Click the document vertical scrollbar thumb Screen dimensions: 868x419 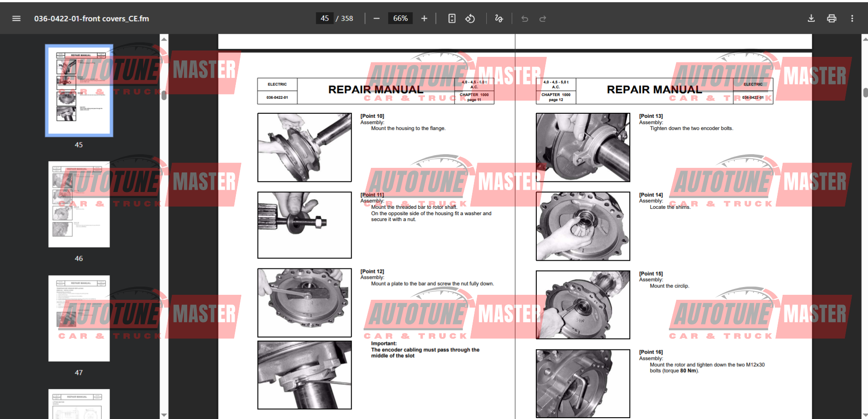(865, 92)
